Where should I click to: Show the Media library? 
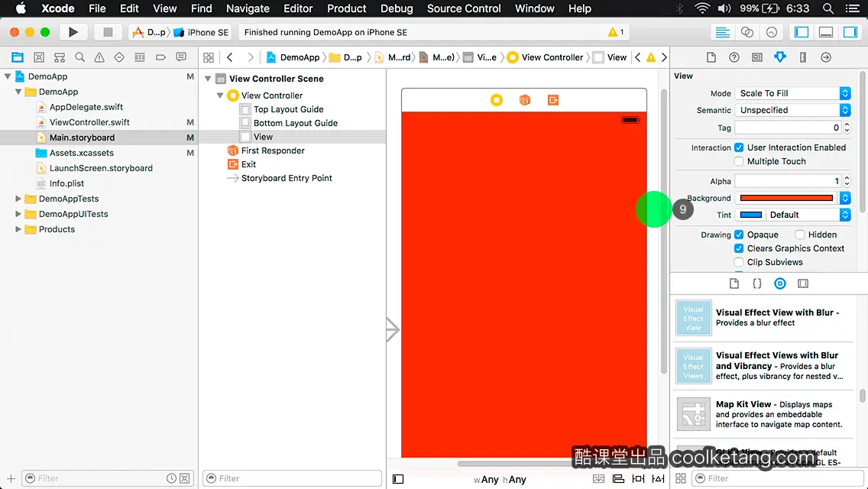point(803,283)
